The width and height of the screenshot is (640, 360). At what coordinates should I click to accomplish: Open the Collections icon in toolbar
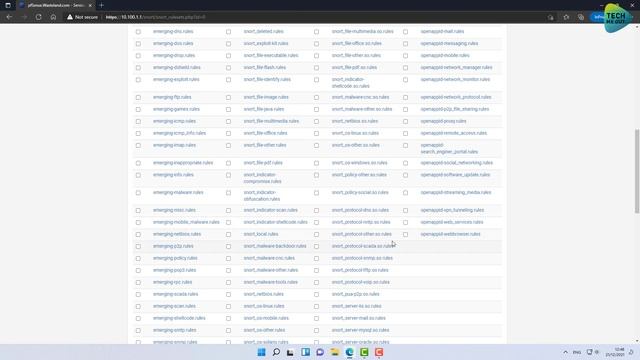point(581,17)
